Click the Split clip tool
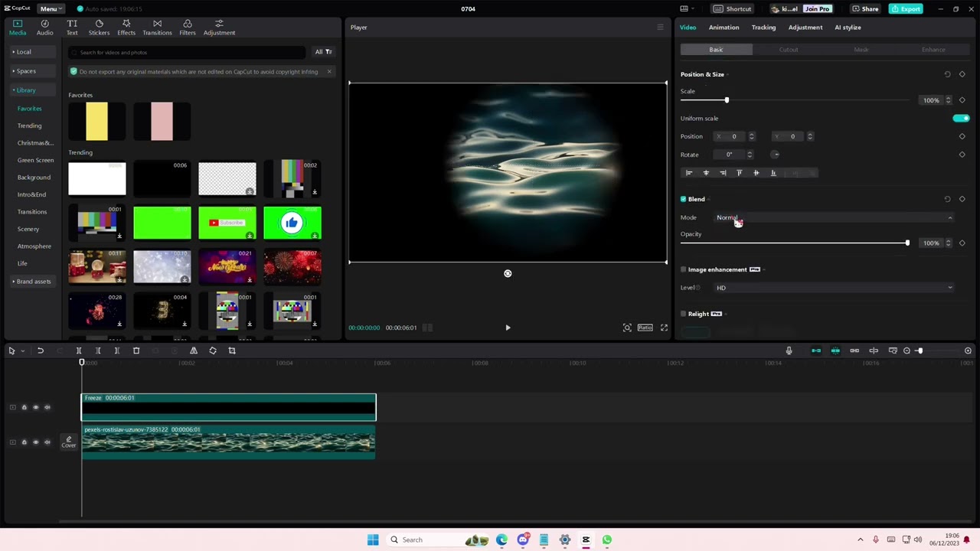The width and height of the screenshot is (980, 551). click(79, 350)
